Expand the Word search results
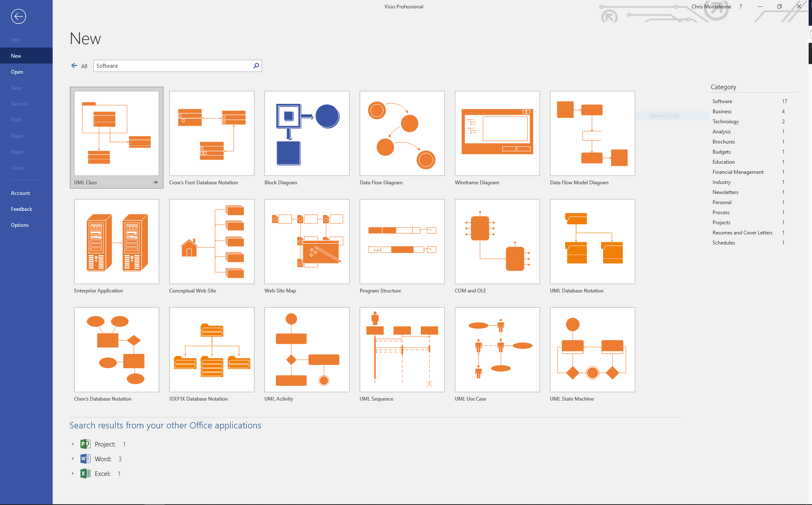The height and width of the screenshot is (505, 812). tap(72, 459)
